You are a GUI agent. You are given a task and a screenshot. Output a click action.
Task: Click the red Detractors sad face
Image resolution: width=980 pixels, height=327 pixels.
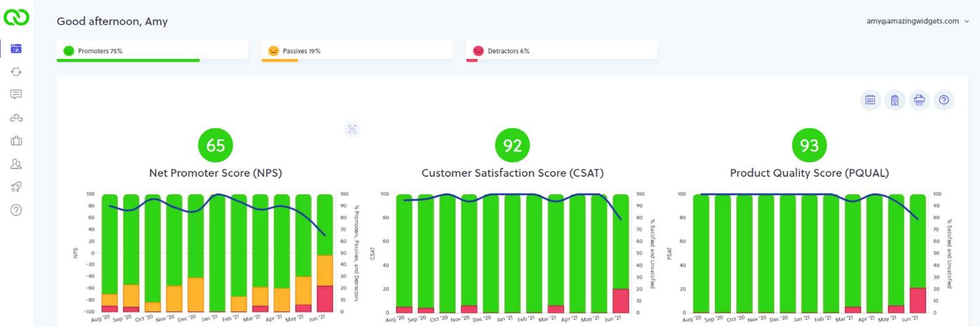[478, 50]
